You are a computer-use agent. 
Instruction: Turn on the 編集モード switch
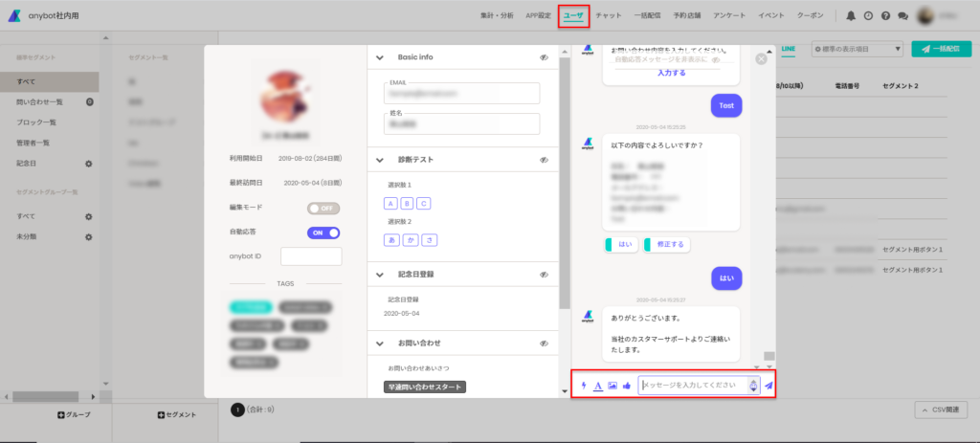323,208
